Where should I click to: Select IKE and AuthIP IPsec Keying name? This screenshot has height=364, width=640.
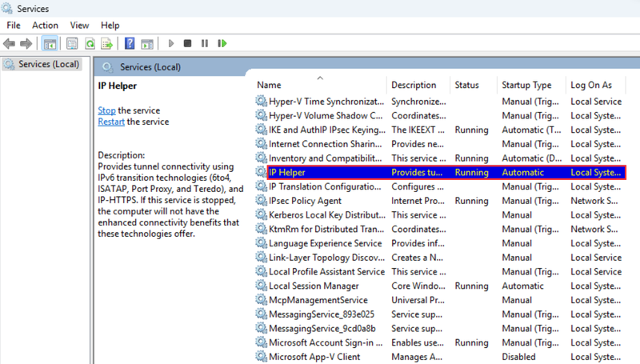click(x=327, y=130)
